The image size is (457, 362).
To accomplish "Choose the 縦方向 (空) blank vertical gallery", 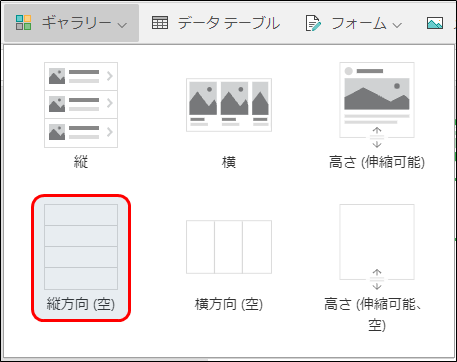I will click(x=81, y=258).
